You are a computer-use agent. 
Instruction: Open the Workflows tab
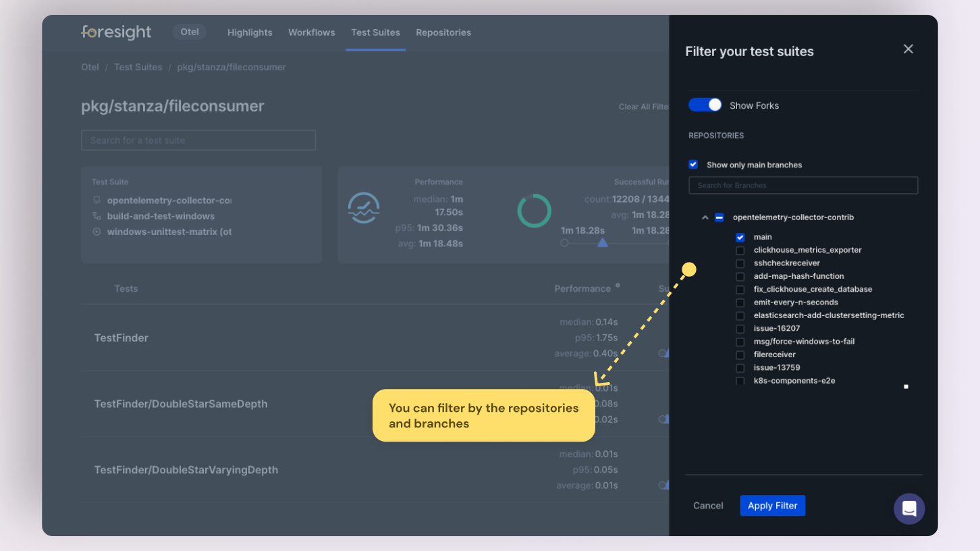point(312,32)
